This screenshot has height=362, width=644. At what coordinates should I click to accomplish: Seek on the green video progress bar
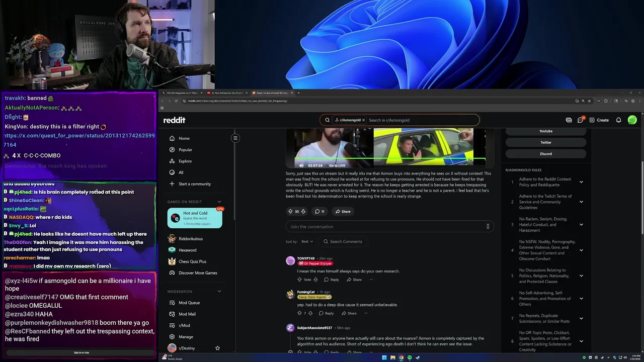tap(390, 159)
